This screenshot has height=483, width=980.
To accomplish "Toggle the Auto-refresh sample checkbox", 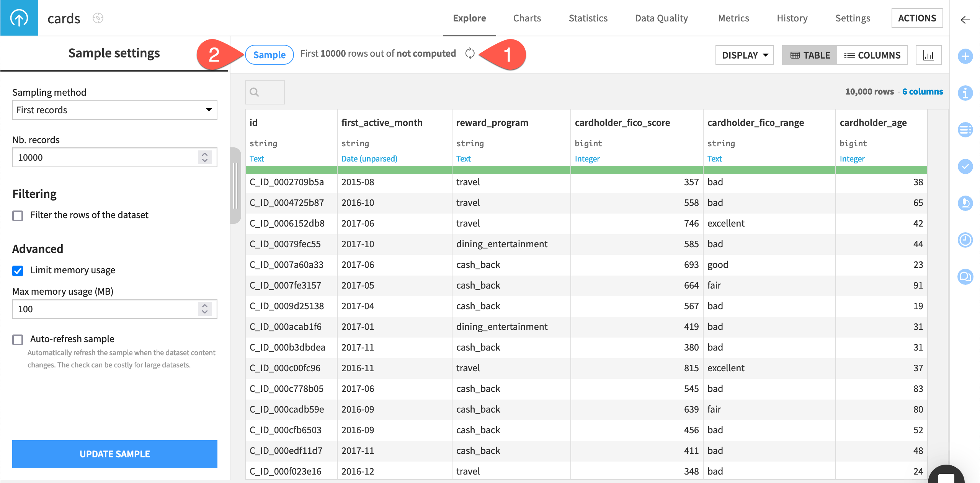I will 18,339.
